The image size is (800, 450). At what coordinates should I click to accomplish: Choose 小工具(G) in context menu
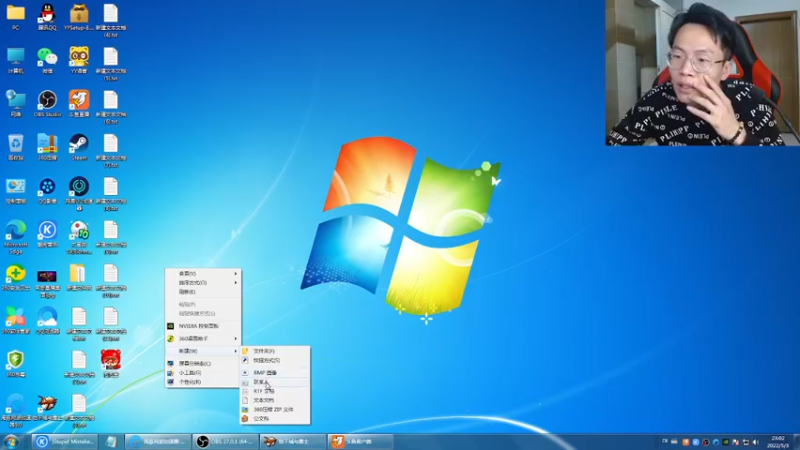click(203, 373)
